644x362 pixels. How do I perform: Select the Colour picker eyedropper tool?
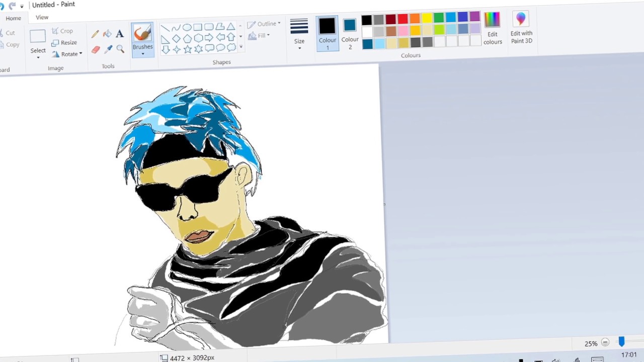tap(108, 49)
